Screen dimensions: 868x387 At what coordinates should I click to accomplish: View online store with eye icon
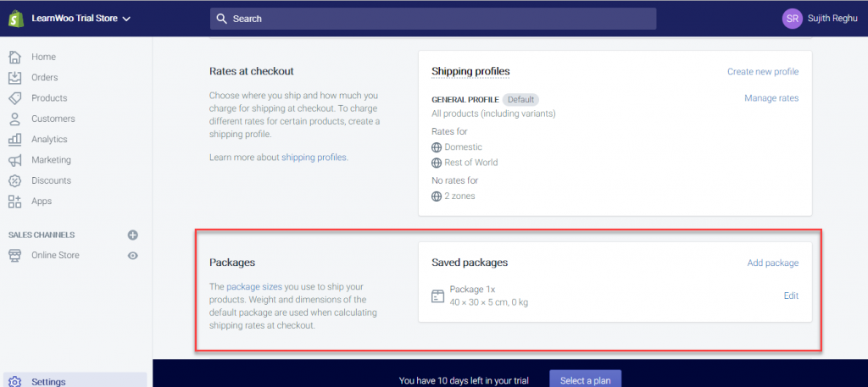[133, 256]
